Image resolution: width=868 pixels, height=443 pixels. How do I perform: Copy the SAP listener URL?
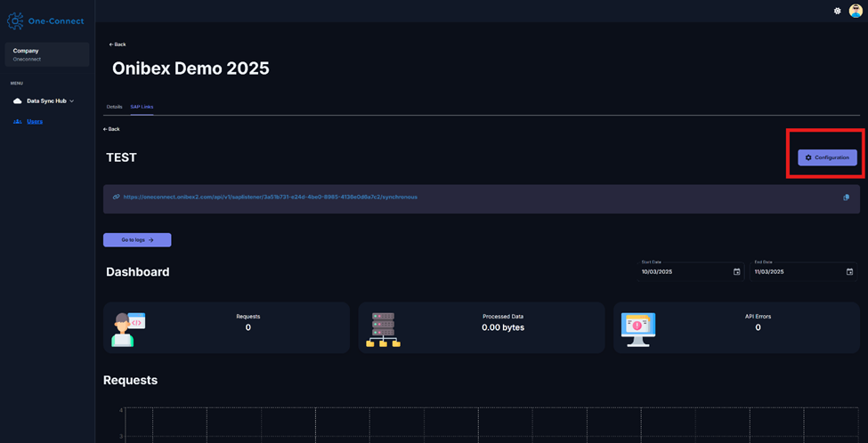(846, 197)
